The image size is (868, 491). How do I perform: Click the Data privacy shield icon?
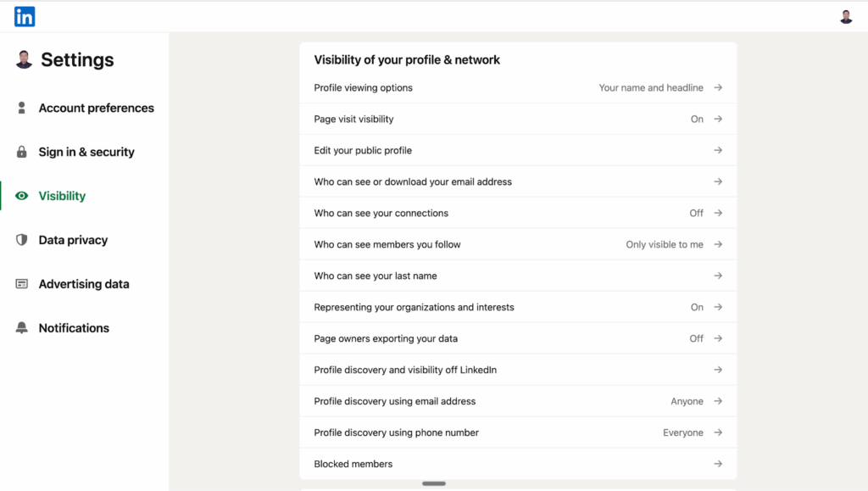click(22, 240)
